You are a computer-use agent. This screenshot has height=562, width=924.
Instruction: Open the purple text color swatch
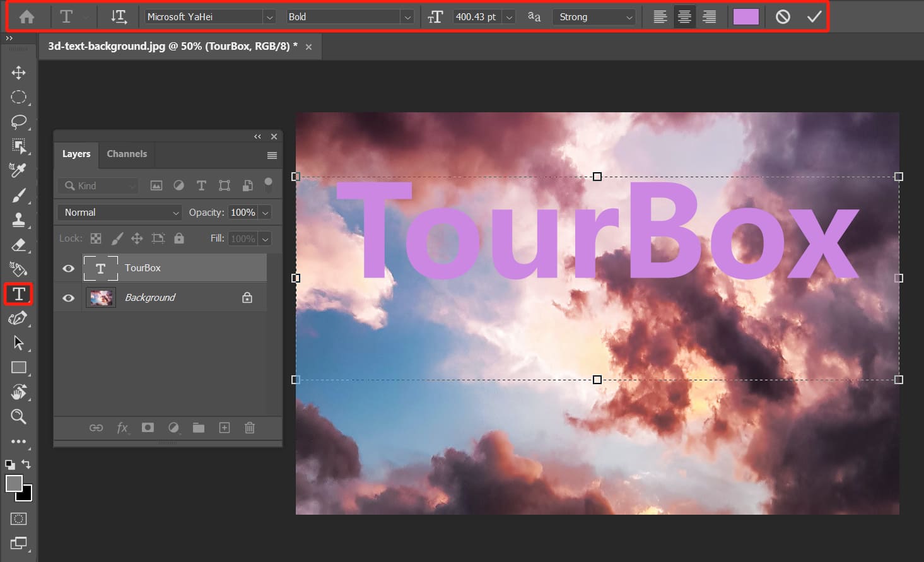(x=746, y=17)
